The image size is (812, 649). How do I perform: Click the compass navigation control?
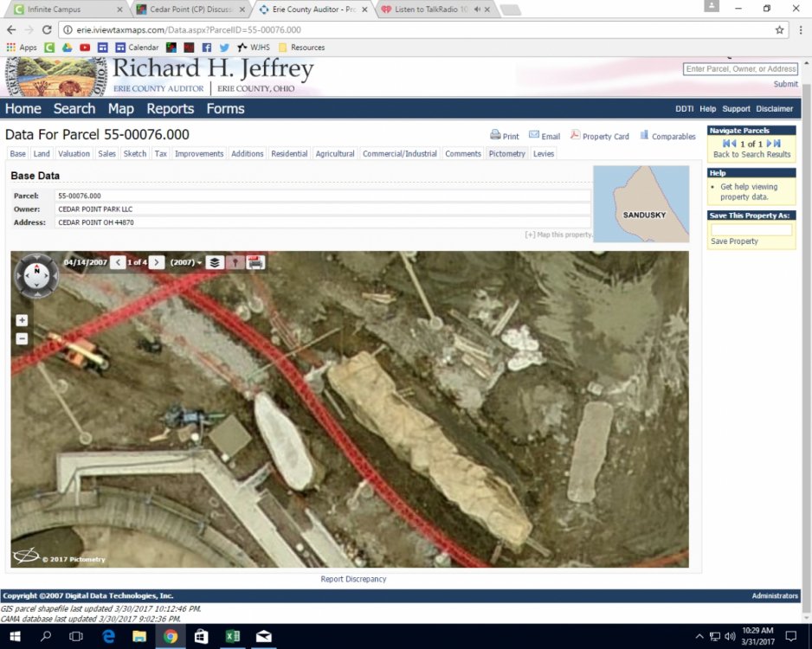36,275
